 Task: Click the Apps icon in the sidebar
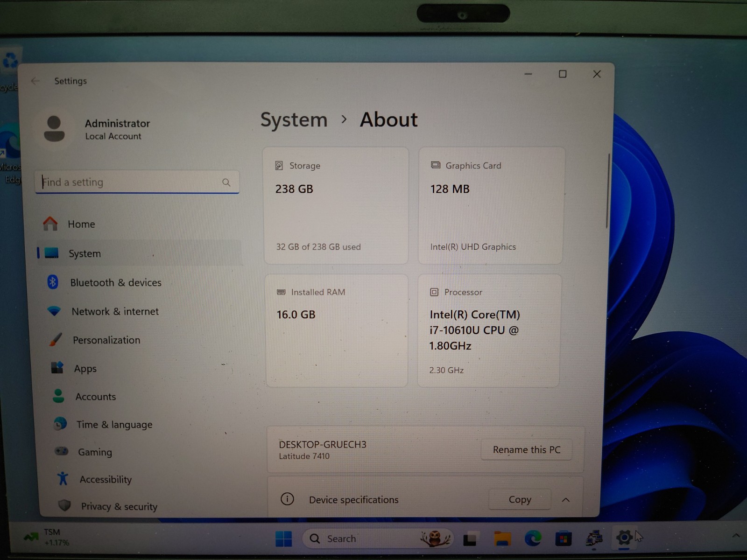57,368
